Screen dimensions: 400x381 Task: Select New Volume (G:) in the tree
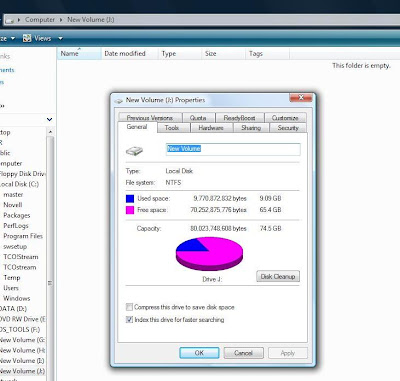[x=23, y=340]
